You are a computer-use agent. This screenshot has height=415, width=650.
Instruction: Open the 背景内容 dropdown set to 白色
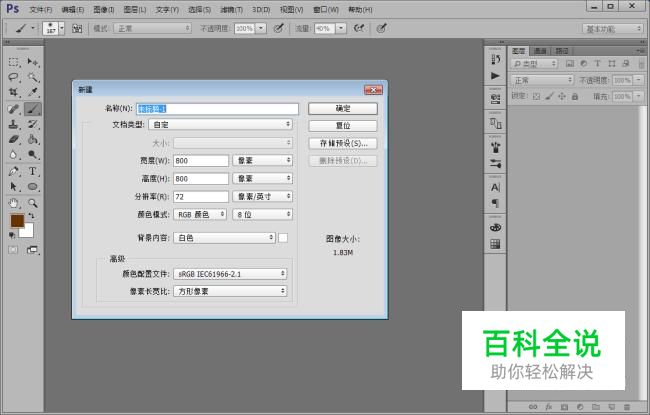pos(224,238)
